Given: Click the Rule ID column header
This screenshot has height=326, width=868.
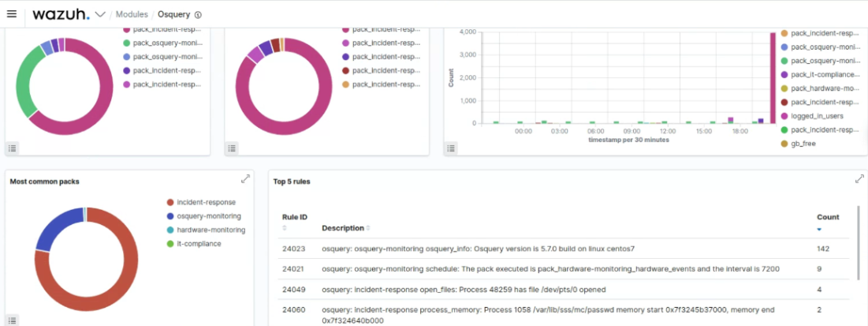Looking at the screenshot, I should 295,217.
